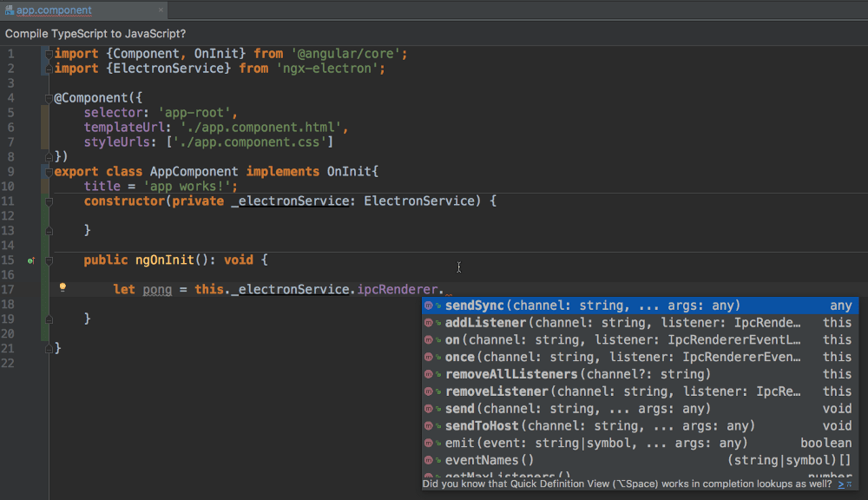This screenshot has height=500, width=868.
Task: Fold the AppComponent class at line 9
Action: pyautogui.click(x=49, y=172)
